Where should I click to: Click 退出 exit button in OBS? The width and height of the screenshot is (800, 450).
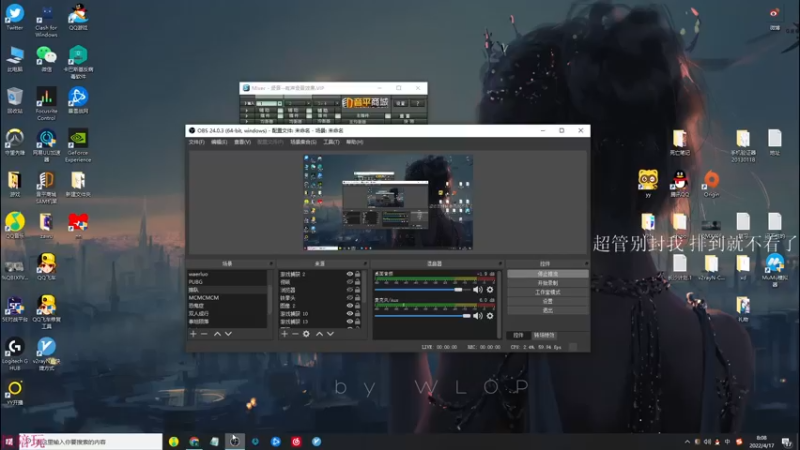point(547,310)
